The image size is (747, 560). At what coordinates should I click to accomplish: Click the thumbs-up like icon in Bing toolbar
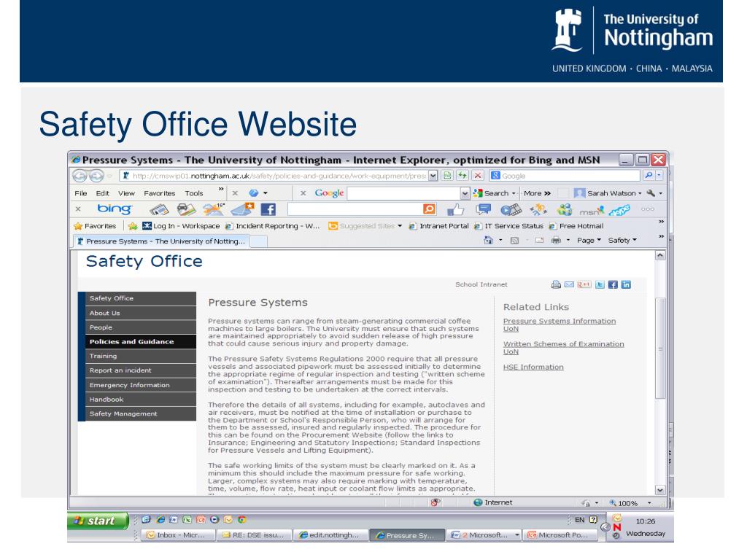coord(455,209)
